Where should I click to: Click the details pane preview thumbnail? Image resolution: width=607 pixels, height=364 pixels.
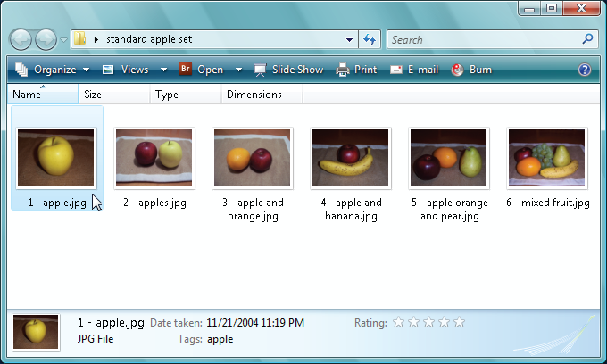click(36, 332)
